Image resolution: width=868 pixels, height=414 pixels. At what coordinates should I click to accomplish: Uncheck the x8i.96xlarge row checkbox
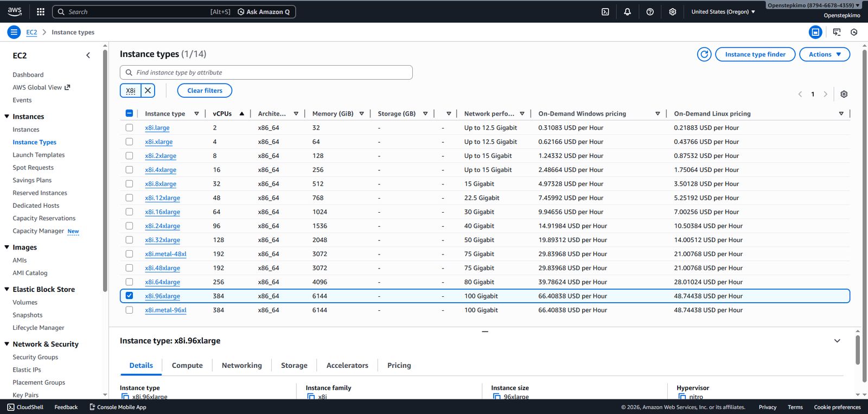click(129, 296)
